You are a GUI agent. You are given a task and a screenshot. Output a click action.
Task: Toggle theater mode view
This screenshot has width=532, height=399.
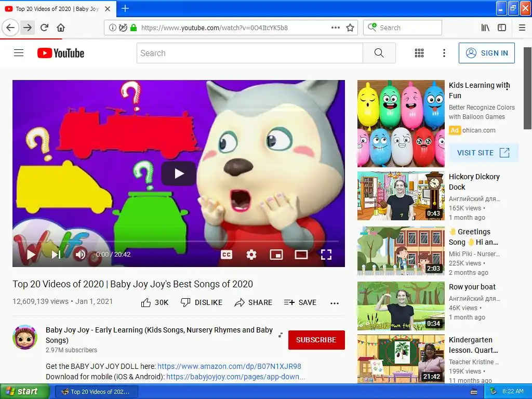[301, 255]
